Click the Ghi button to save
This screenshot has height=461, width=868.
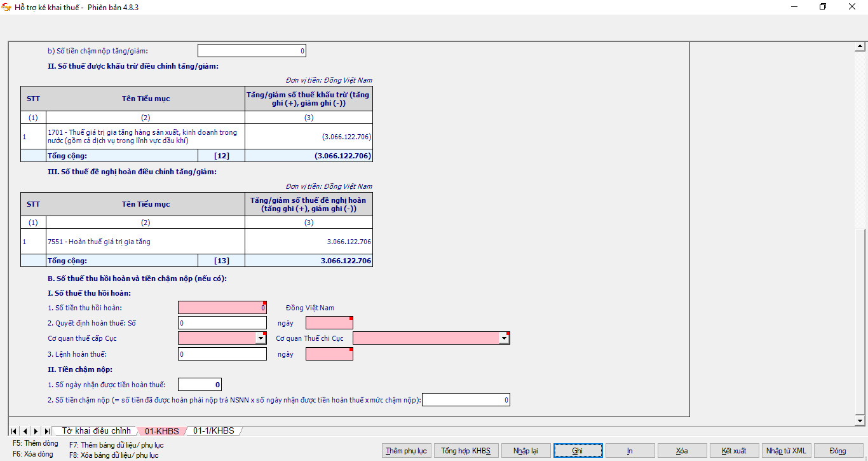(x=578, y=451)
